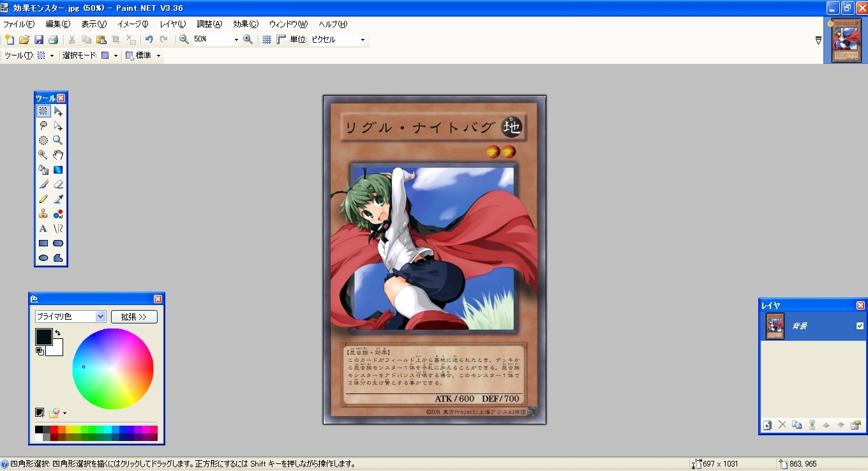Screen dimensions: 868x471
Task: Open the palette options dropdown arrow
Action: pyautogui.click(x=64, y=414)
